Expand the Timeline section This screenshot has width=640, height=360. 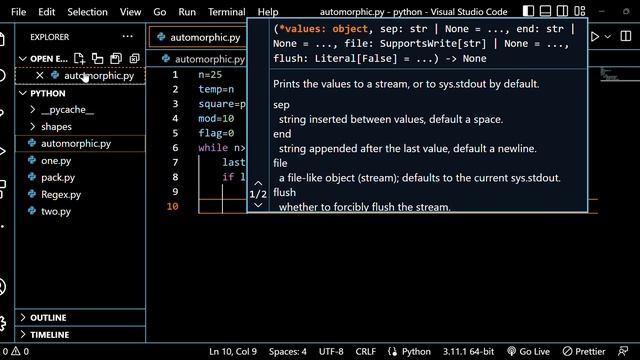pyautogui.click(x=23, y=335)
